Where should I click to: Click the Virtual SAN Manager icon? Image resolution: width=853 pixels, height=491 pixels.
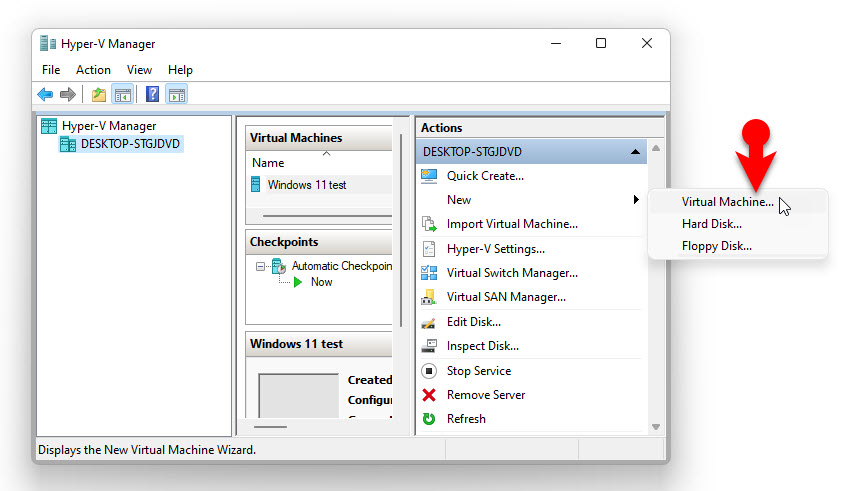(429, 297)
